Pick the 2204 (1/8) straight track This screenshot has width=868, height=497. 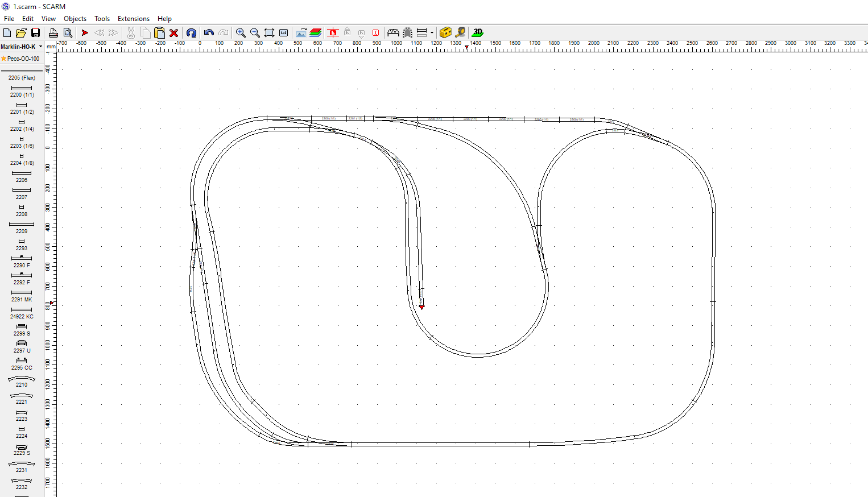coord(22,159)
